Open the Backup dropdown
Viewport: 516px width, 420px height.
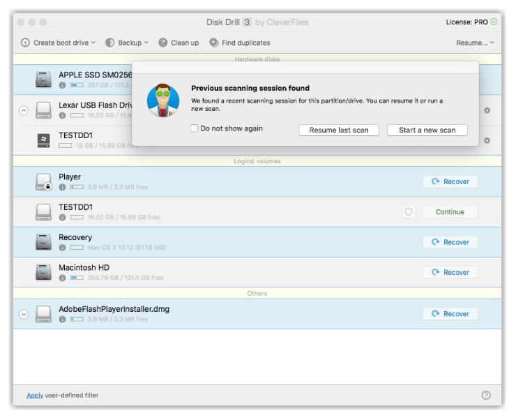click(127, 43)
